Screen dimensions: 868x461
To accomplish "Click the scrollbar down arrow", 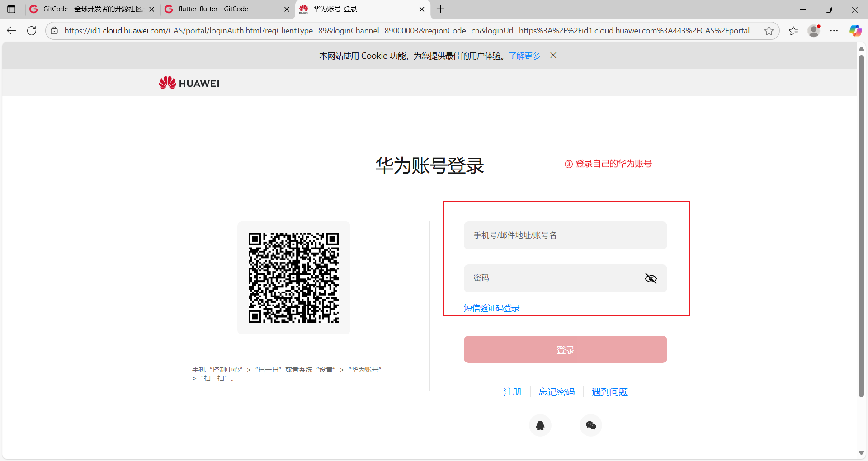I will click(x=861, y=453).
